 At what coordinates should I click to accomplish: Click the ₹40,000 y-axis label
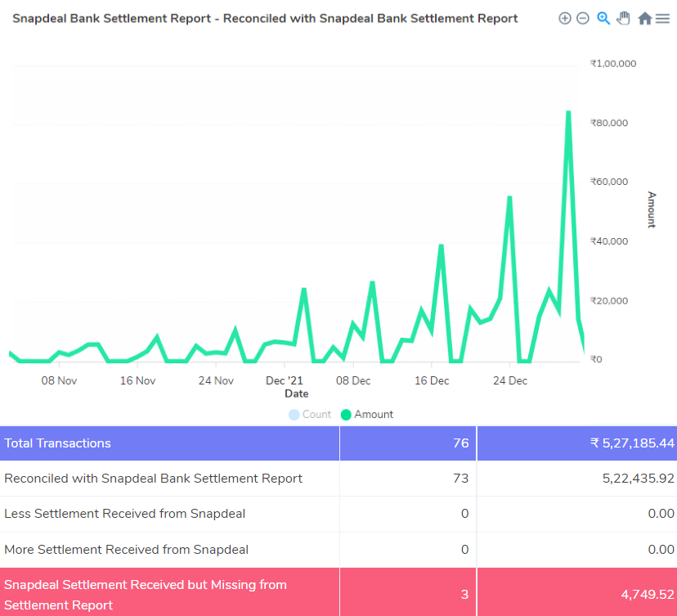609,241
